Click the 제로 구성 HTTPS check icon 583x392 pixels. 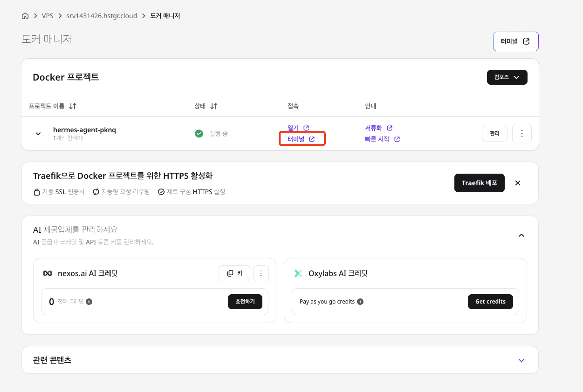pos(161,192)
